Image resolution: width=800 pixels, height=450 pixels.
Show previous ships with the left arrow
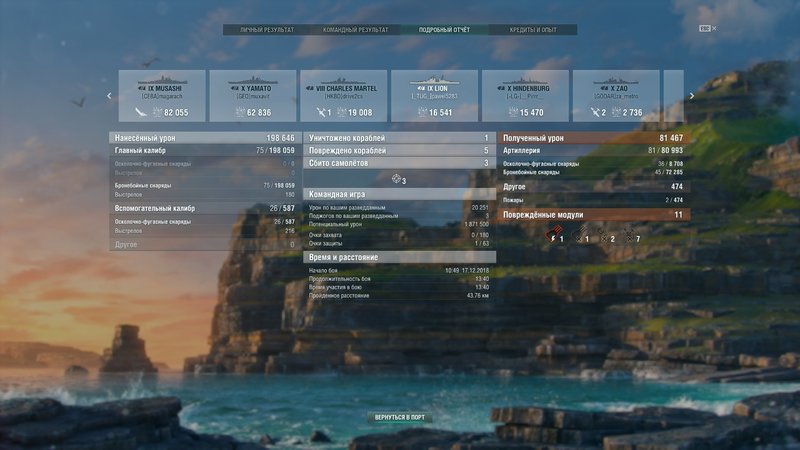coord(109,96)
